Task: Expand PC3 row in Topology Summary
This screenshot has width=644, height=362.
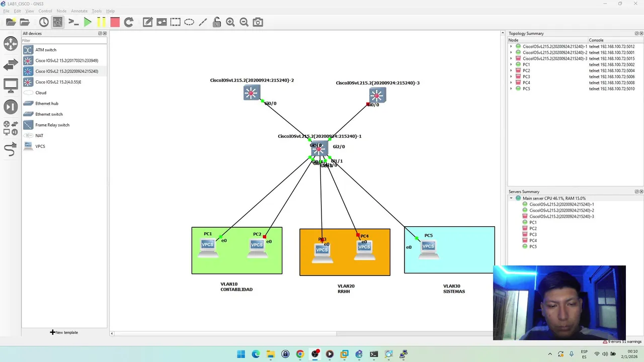Action: point(511,76)
